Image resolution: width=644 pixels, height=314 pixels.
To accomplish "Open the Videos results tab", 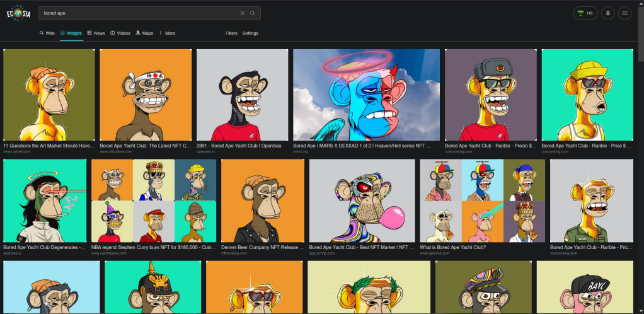I will click(120, 33).
